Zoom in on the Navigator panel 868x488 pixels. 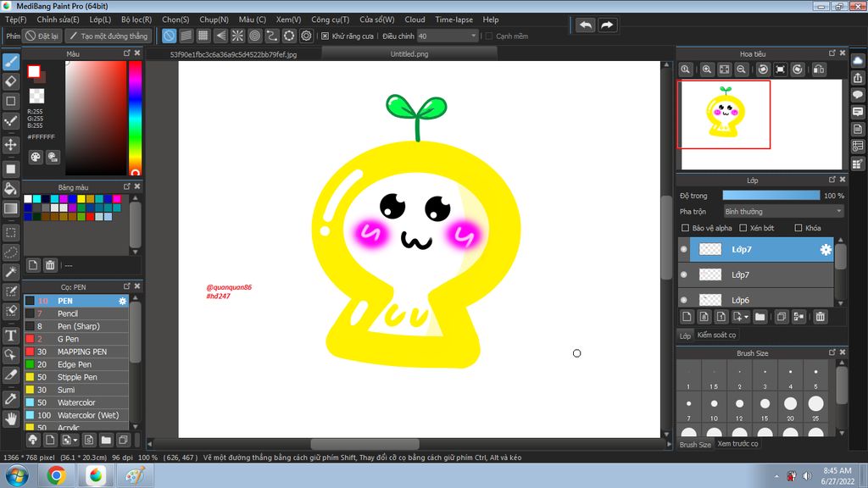pos(707,69)
